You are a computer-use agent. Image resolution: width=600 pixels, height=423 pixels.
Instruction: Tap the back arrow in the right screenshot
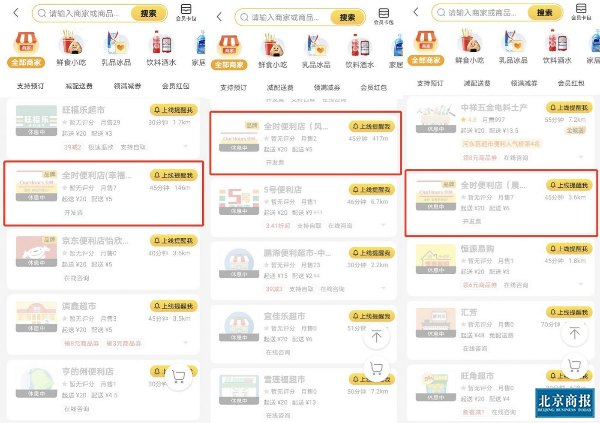coord(416,12)
